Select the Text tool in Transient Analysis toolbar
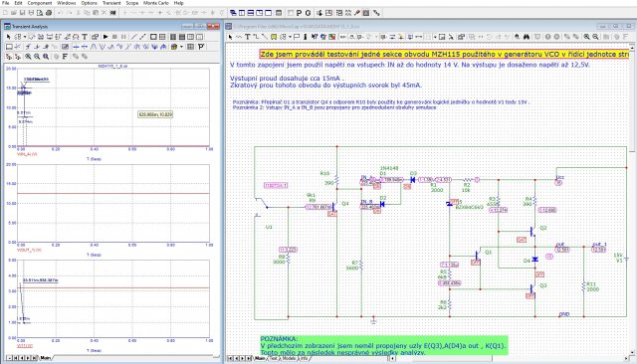Screen dimensions: 637x364 pos(85,37)
